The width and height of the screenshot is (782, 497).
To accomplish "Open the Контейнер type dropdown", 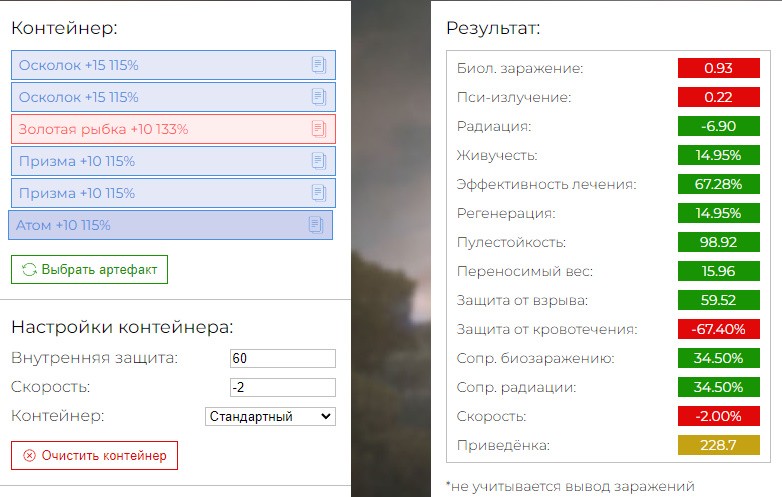I will pos(270,416).
